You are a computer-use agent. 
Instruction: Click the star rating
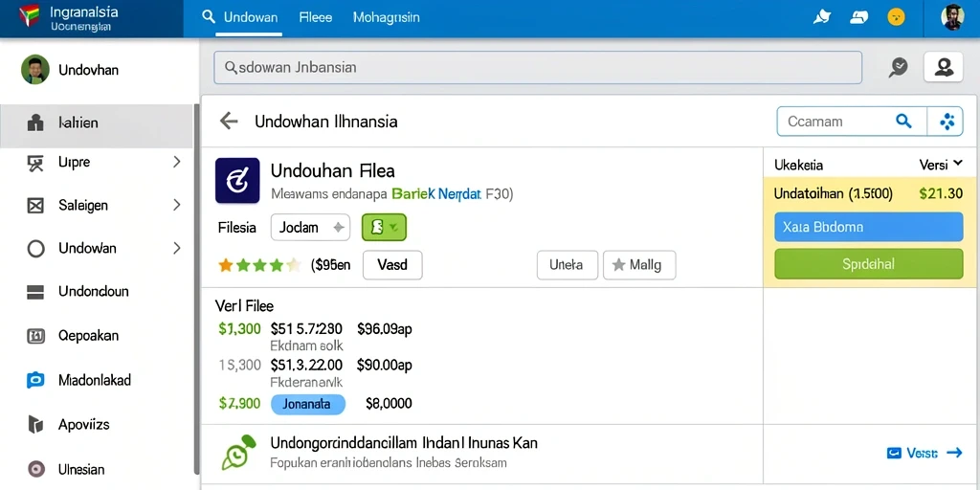(x=259, y=266)
